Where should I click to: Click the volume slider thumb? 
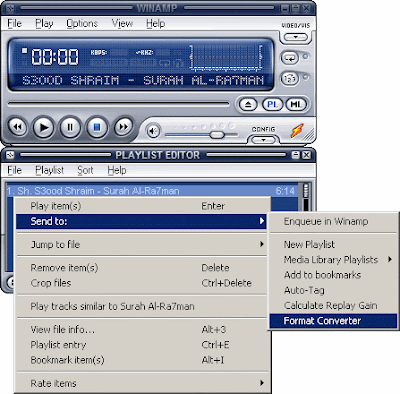[217, 135]
